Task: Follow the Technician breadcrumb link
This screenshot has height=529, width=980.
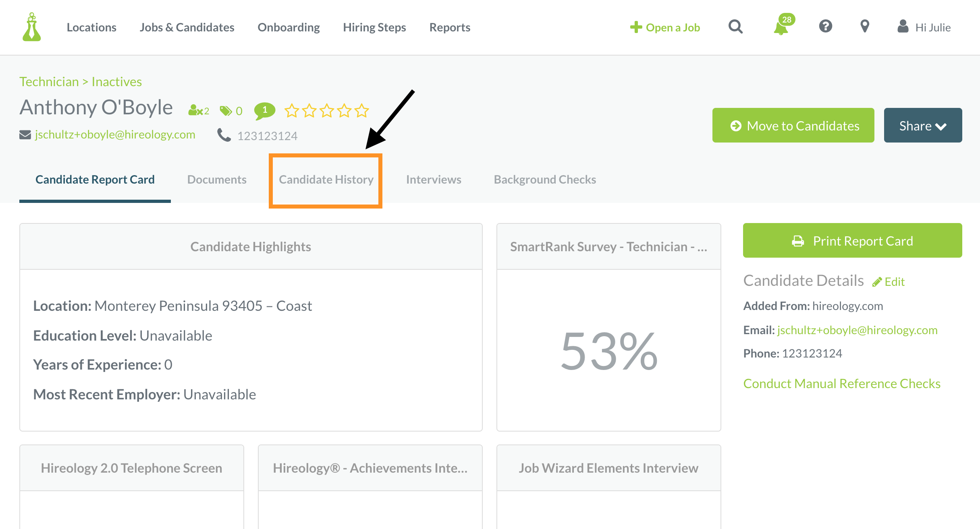Action: tap(49, 82)
